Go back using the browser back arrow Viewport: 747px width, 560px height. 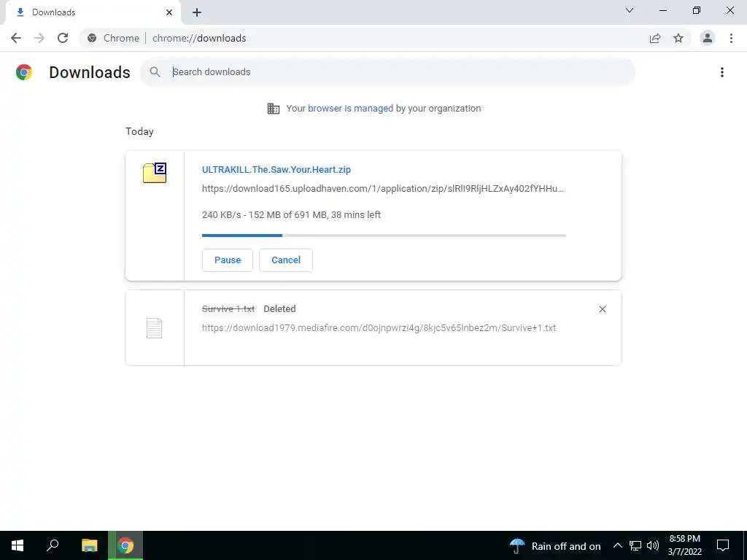(16, 38)
